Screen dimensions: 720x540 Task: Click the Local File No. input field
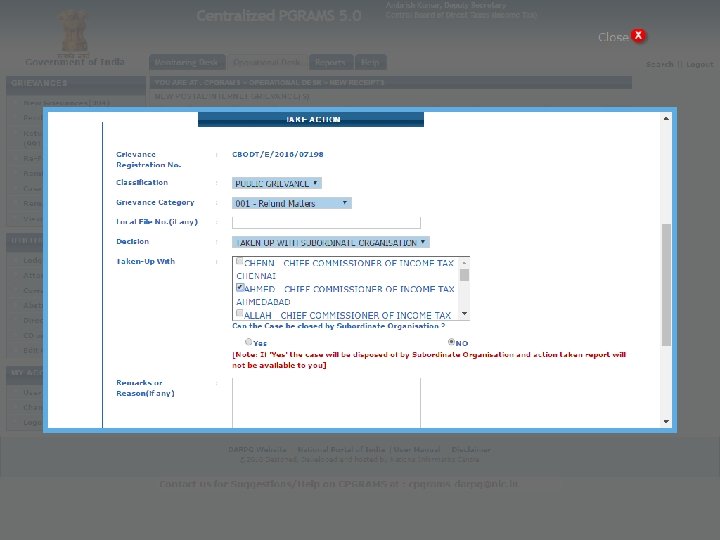coord(326,222)
